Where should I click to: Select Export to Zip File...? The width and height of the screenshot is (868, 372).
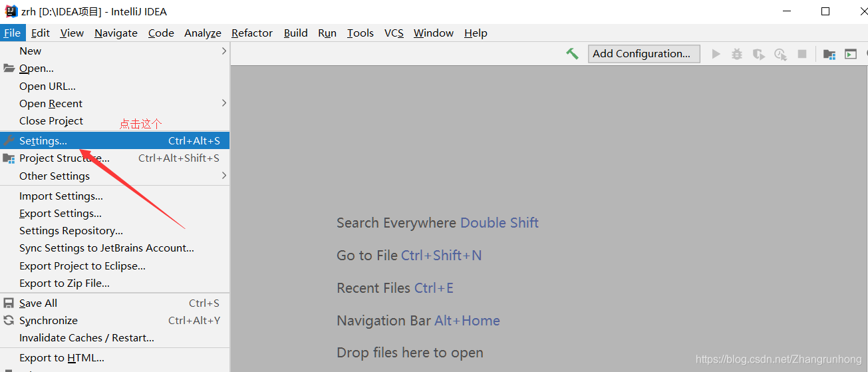(x=115, y=283)
